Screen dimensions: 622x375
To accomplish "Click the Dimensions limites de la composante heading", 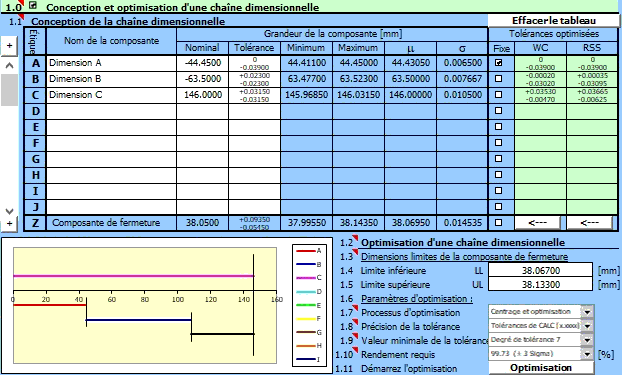I will pyautogui.click(x=464, y=257).
